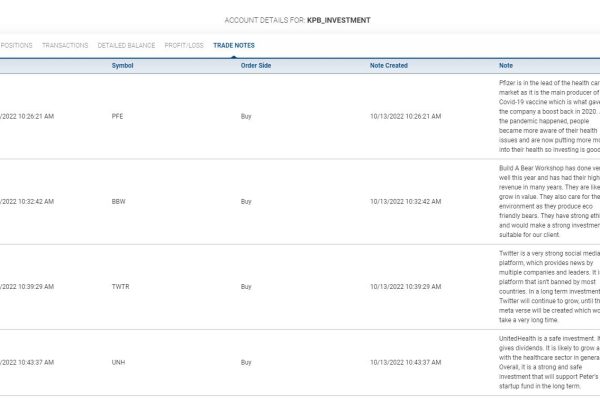600x400 pixels.
Task: Open the Detailed Balance tab
Action: pos(126,46)
